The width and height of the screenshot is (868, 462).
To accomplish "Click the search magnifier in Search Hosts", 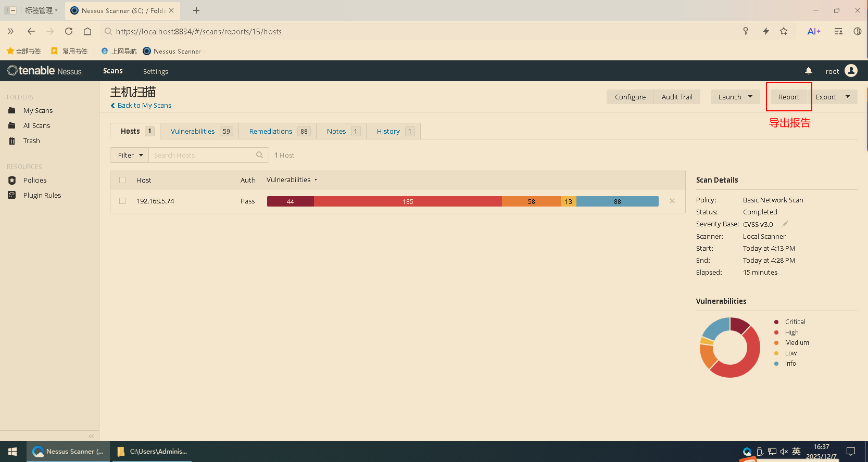I will coord(259,155).
